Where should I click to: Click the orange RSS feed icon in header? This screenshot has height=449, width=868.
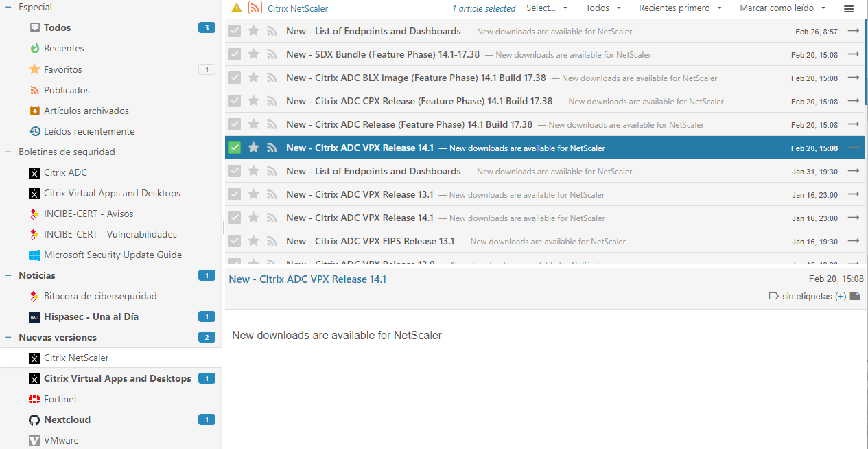click(x=255, y=8)
